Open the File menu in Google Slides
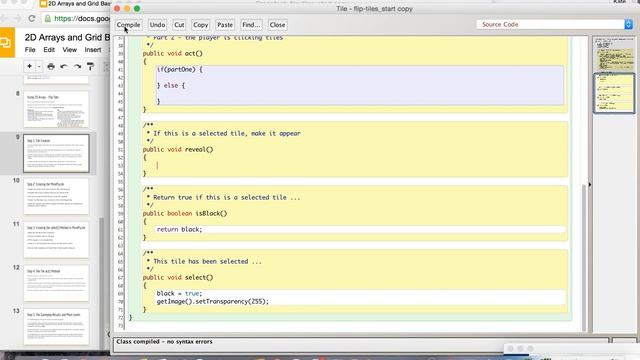Image resolution: width=640 pixels, height=360 pixels. point(30,50)
